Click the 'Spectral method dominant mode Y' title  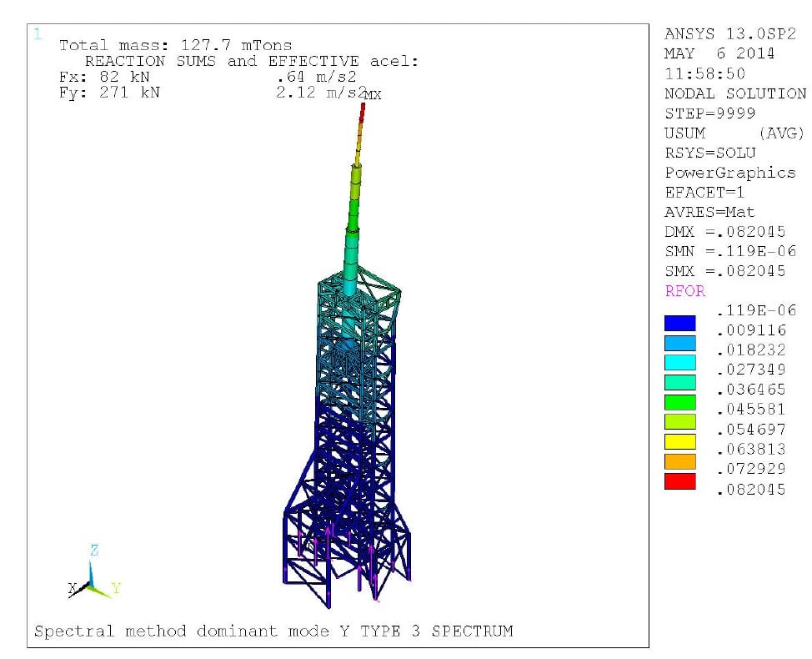point(192,631)
